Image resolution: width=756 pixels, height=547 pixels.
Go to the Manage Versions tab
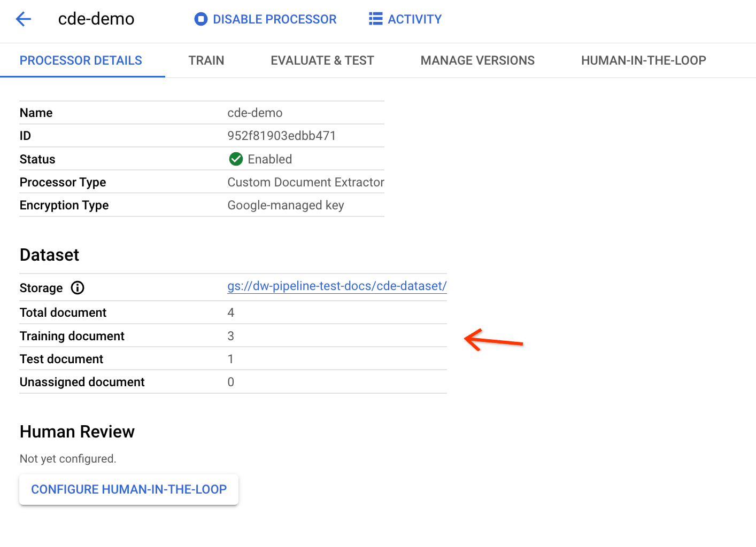coord(477,60)
